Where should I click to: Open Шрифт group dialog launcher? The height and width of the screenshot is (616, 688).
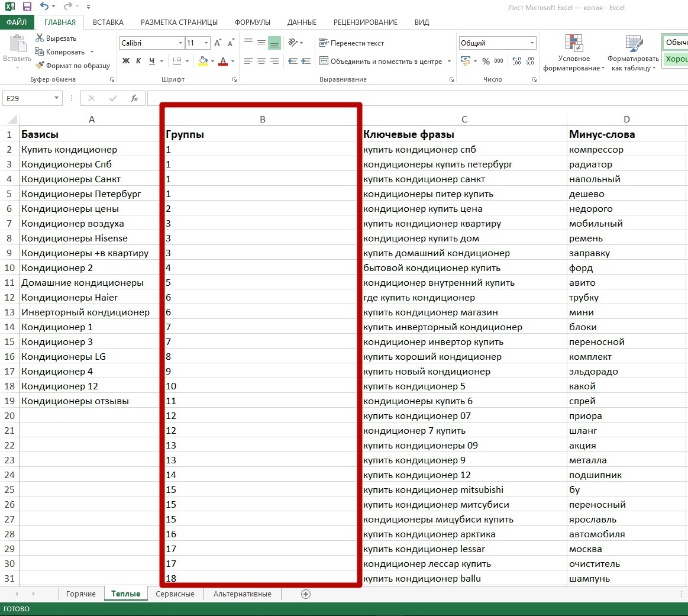pyautogui.click(x=234, y=79)
